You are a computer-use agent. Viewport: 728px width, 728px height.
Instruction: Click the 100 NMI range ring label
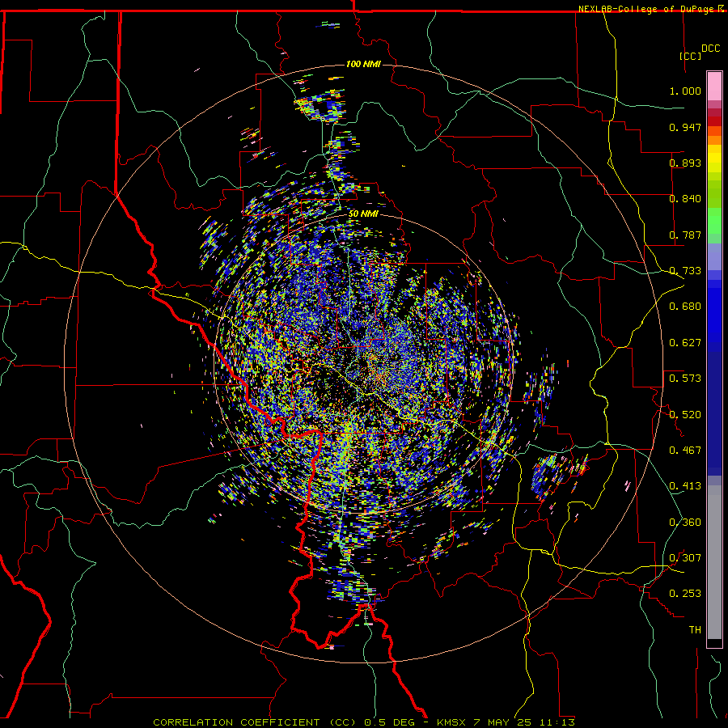363,64
